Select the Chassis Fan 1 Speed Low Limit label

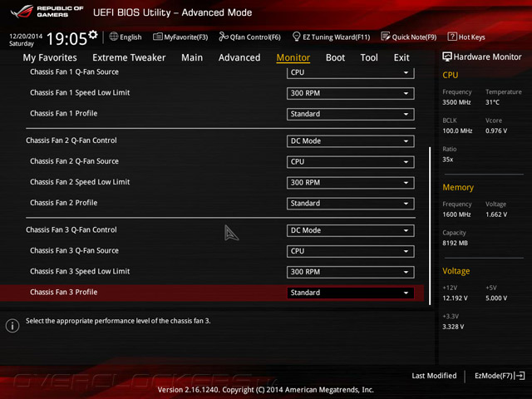click(80, 92)
